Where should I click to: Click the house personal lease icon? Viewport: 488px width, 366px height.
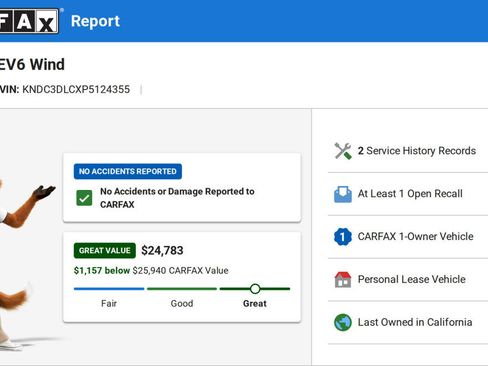[343, 280]
